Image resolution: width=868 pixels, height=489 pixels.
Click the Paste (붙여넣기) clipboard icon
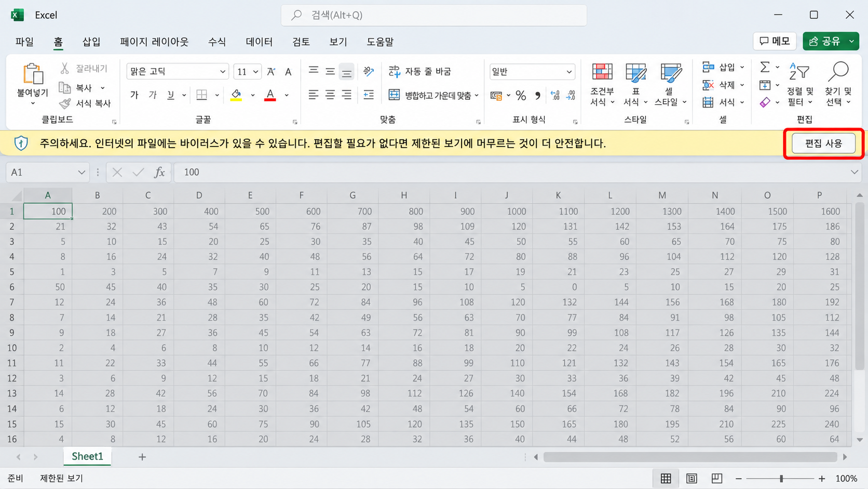(33, 74)
